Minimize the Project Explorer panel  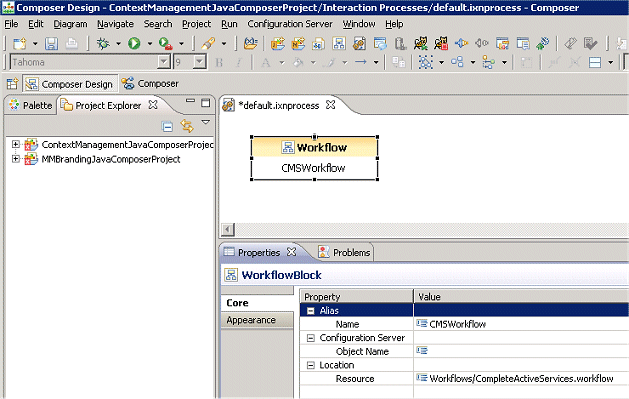pyautogui.click(x=190, y=101)
